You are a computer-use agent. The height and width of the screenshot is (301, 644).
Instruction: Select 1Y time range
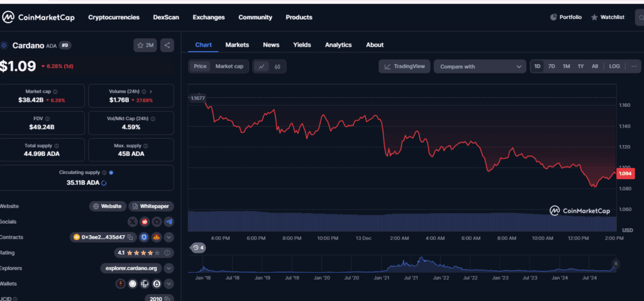pyautogui.click(x=580, y=66)
